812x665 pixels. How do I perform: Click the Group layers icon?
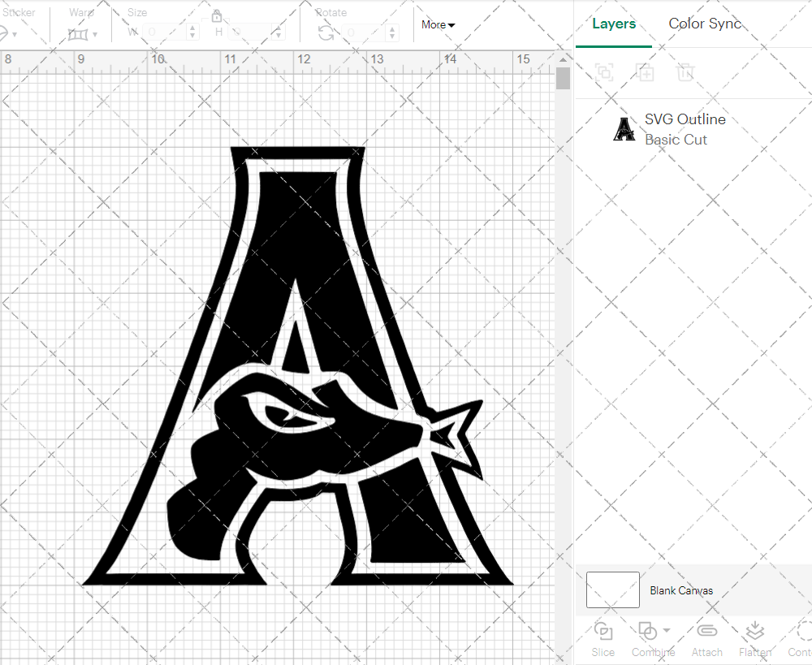coord(603,72)
